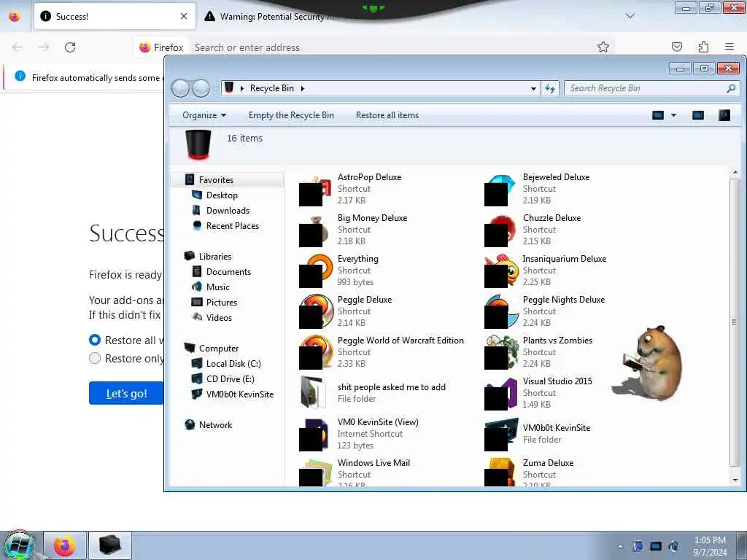747x560 pixels.
Task: Click the Let's go! button
Action: coord(127,393)
